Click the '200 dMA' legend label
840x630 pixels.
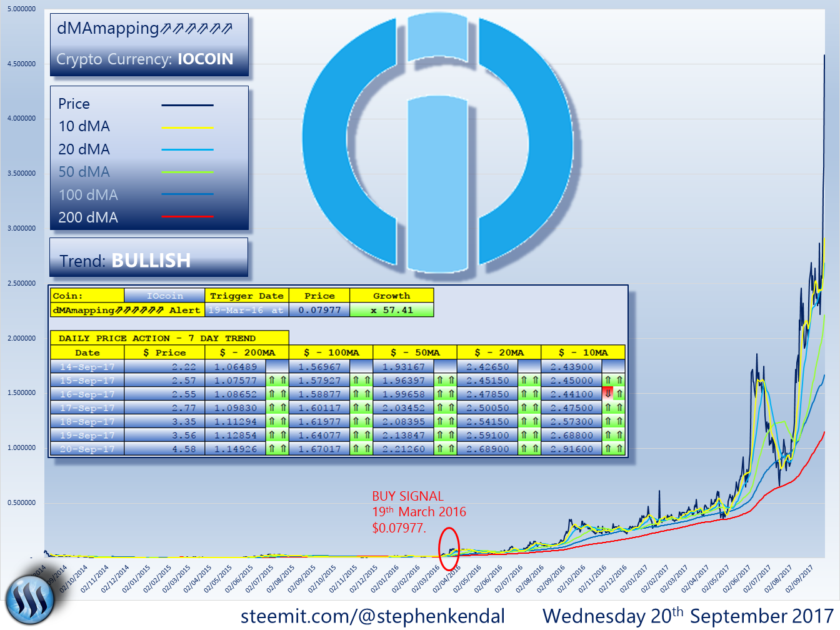pyautogui.click(x=88, y=217)
